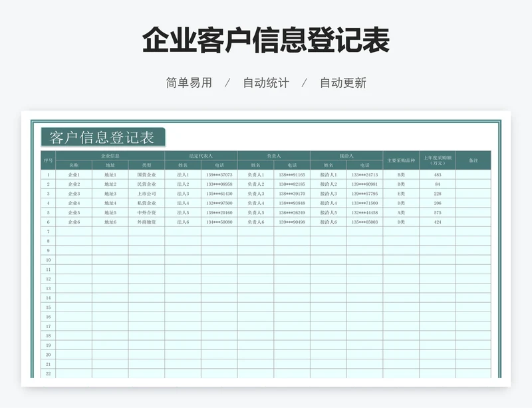
Task: Select the 上年度采购额(万元) column header
Action: click(x=438, y=160)
